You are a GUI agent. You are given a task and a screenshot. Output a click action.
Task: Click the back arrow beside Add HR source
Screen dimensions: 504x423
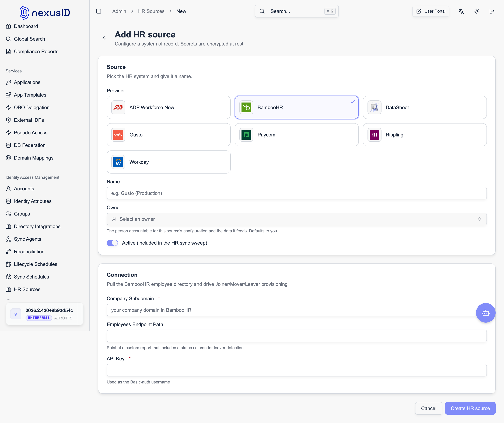click(x=104, y=38)
